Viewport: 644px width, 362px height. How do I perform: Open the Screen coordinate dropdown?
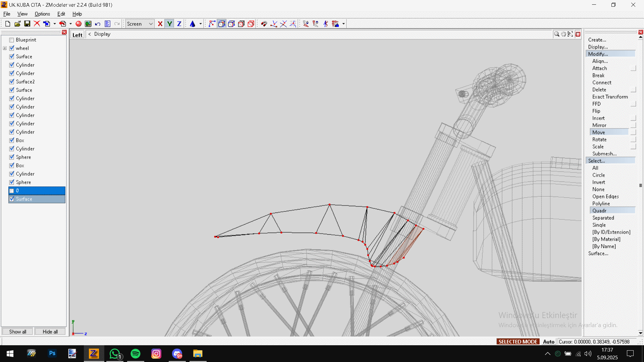[151, 24]
